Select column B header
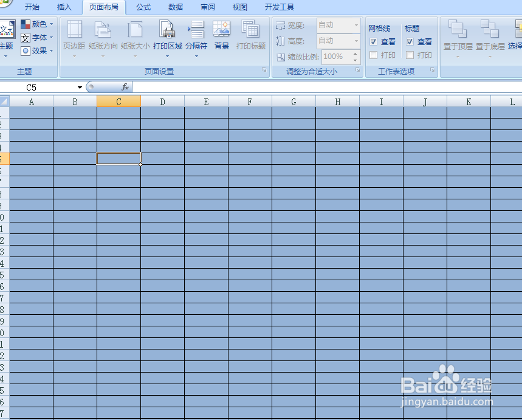The width and height of the screenshot is (522, 420). point(75,102)
